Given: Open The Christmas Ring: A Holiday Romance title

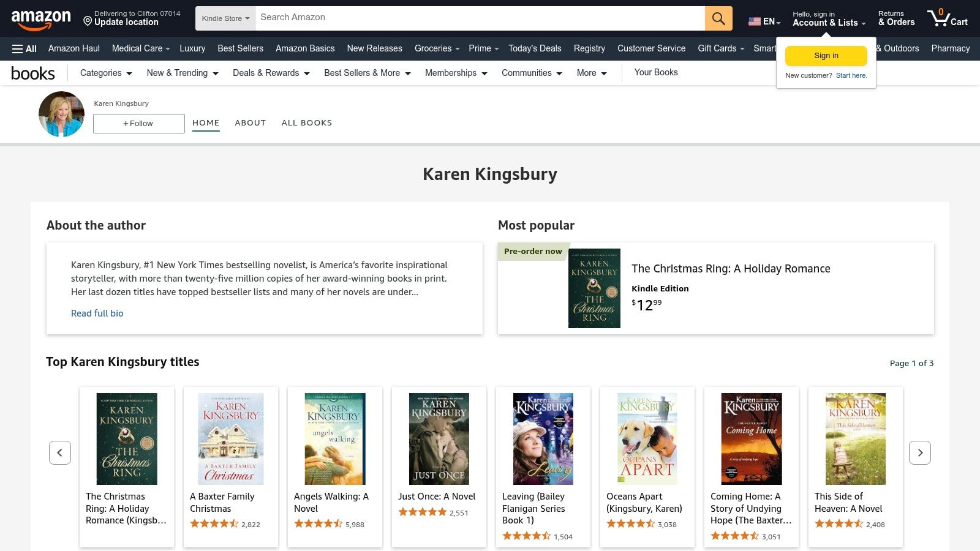Looking at the screenshot, I should pos(731,269).
